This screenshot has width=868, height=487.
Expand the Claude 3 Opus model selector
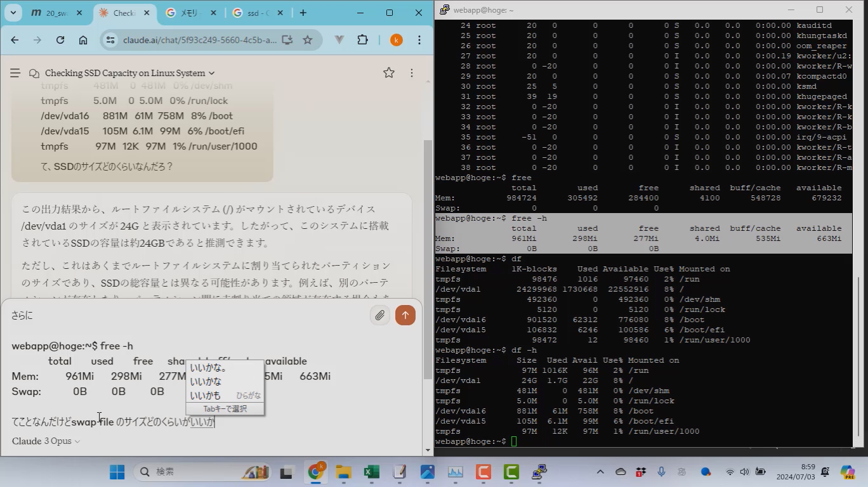(x=46, y=441)
